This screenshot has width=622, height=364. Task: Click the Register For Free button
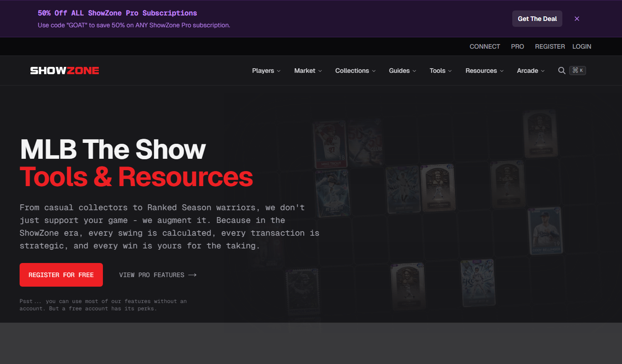tap(61, 275)
